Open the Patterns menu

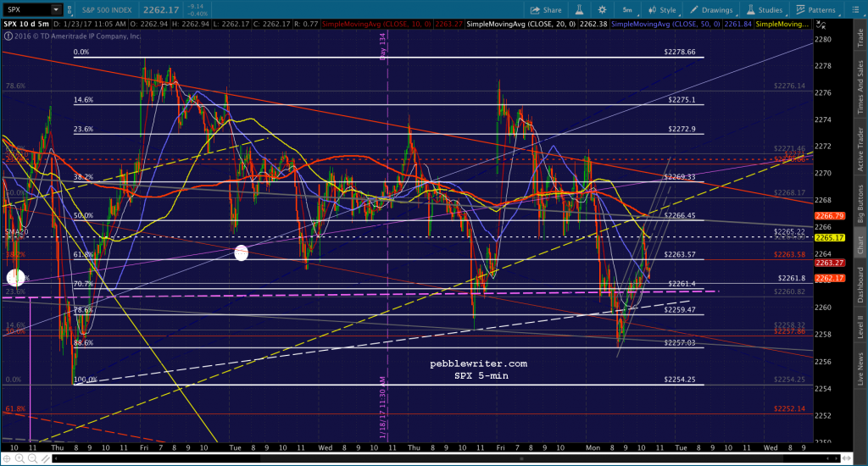pos(816,10)
